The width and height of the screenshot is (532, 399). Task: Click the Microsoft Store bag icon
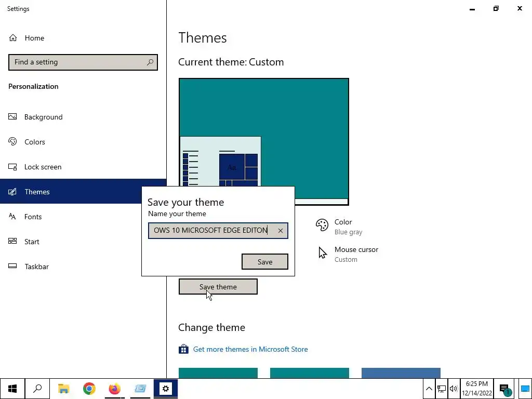point(183,349)
